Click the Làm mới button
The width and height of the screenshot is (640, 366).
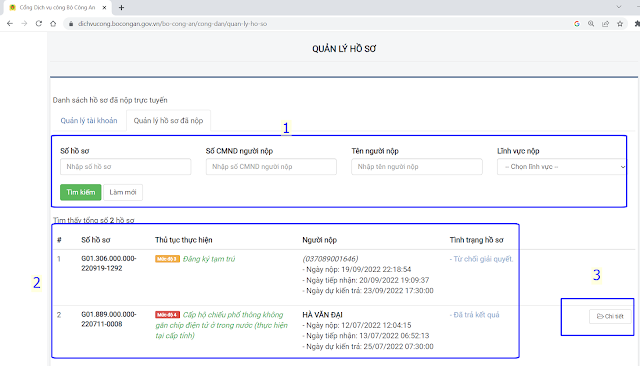pos(123,192)
